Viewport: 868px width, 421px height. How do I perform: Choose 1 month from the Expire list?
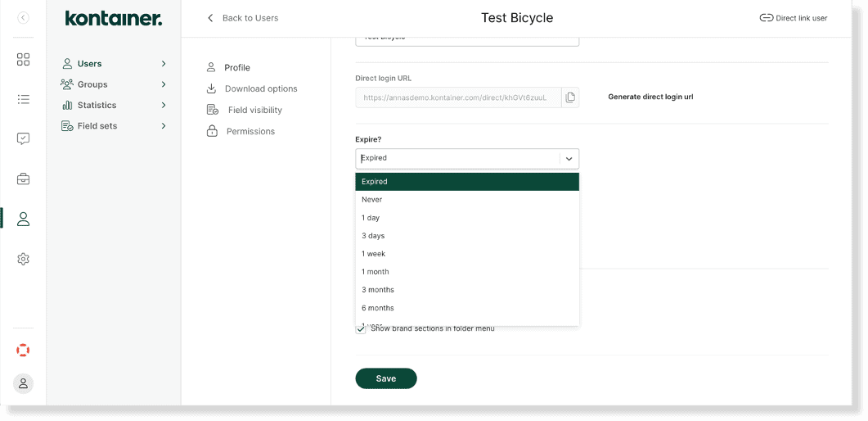point(467,271)
